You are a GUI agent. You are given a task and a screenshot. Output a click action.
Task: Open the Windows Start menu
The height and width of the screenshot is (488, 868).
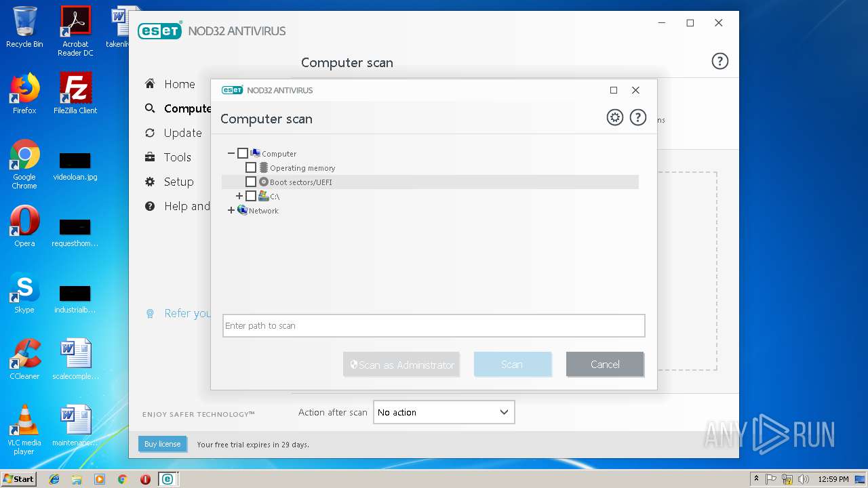tap(18, 479)
